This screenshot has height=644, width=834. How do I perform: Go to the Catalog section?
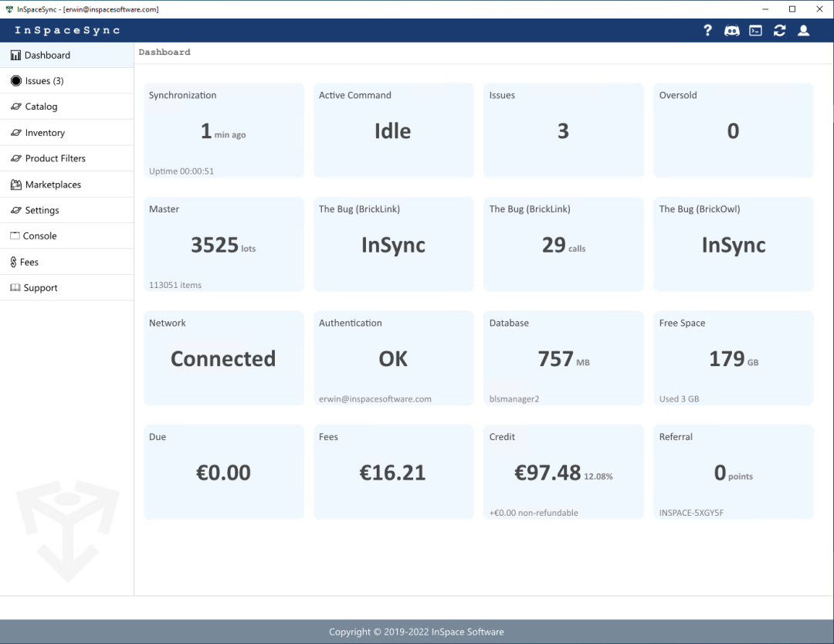41,107
